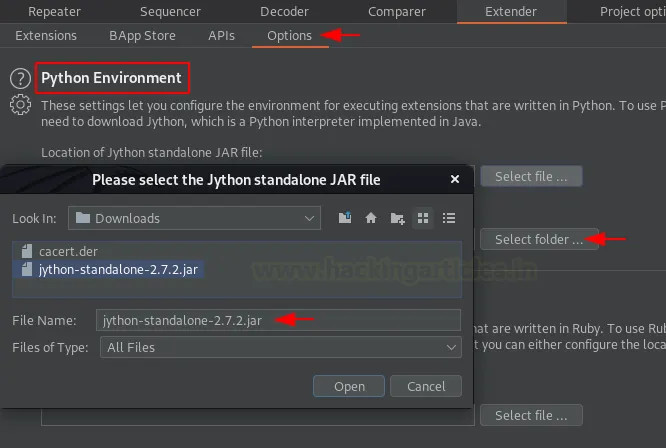Viewport: 666px width, 448px height.
Task: Cancel the file selection dialog
Action: click(426, 386)
